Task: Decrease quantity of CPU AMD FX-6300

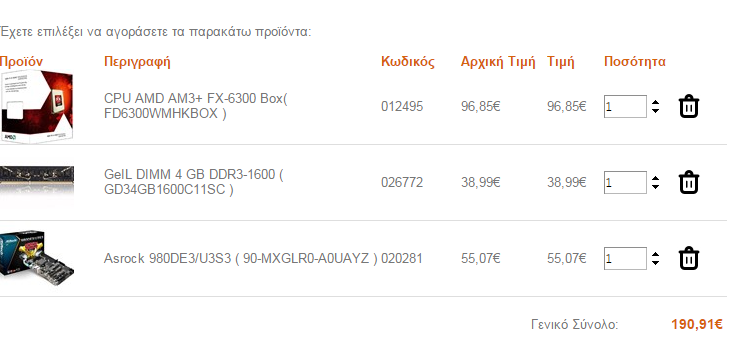Action: click(655, 111)
